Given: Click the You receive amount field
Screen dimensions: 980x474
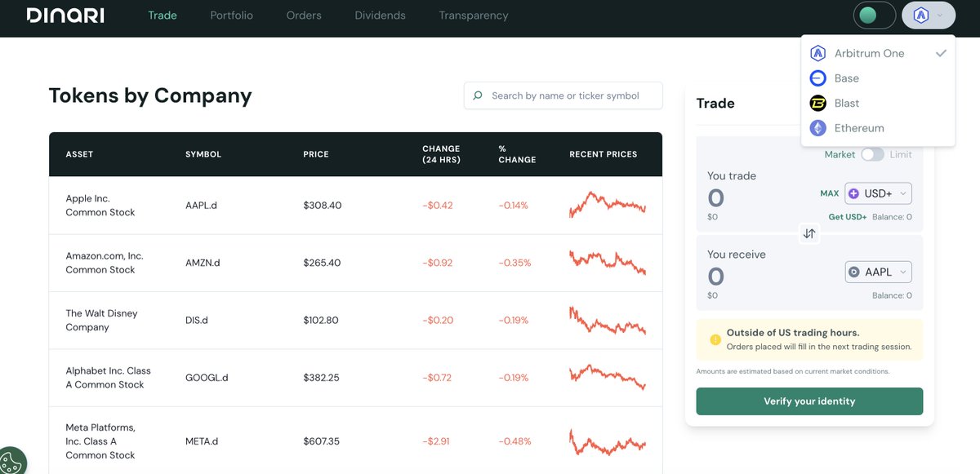Looking at the screenshot, I should point(715,277).
